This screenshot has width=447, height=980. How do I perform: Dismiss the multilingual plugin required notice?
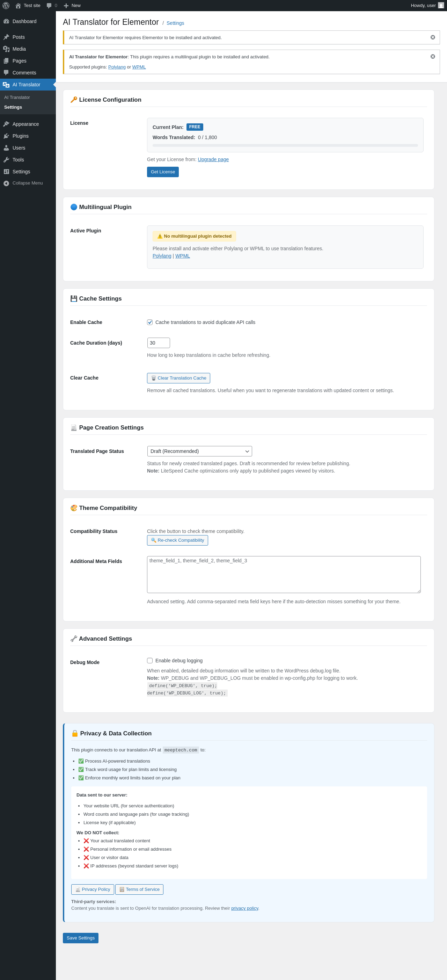433,57
